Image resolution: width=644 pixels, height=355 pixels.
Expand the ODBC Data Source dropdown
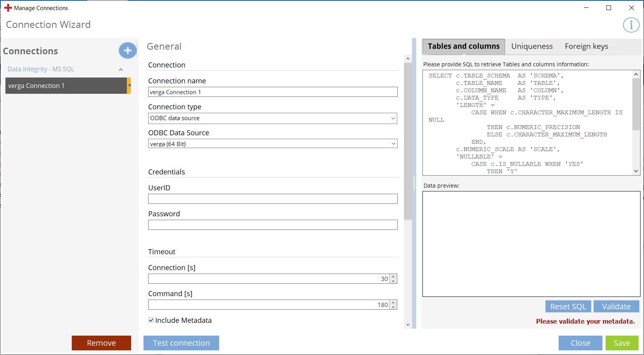pyautogui.click(x=272, y=144)
